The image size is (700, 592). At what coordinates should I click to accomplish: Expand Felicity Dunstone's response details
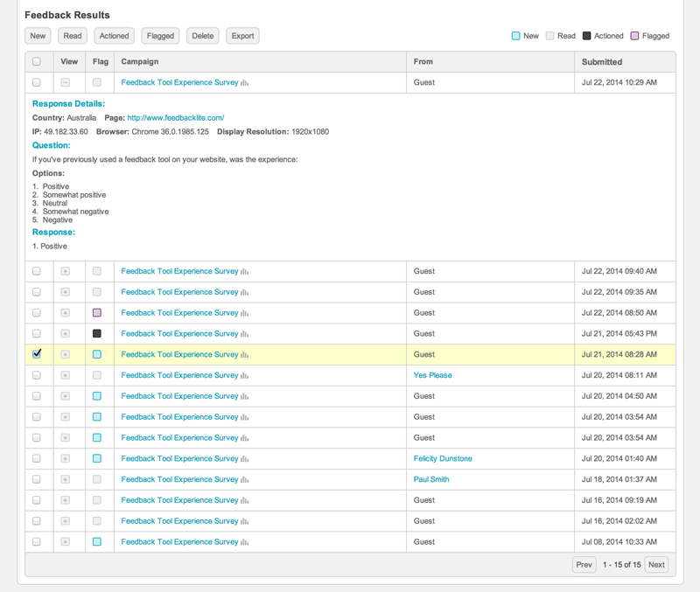tap(66, 459)
